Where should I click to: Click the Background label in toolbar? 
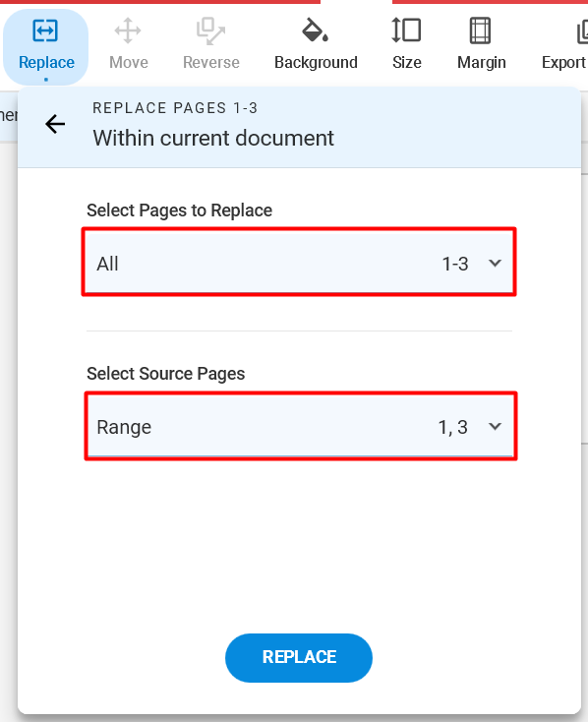316,63
